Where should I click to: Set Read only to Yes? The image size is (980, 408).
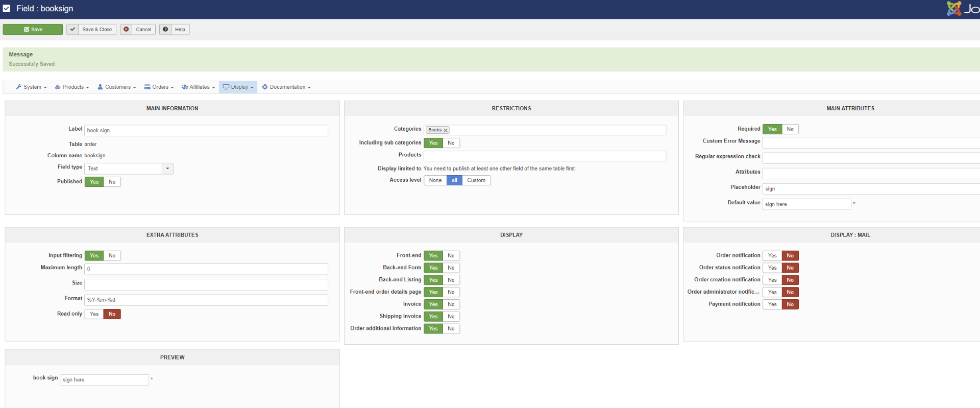[94, 314]
